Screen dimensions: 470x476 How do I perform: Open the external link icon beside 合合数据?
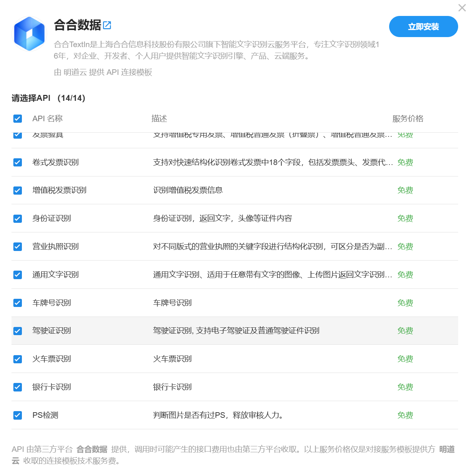[107, 25]
